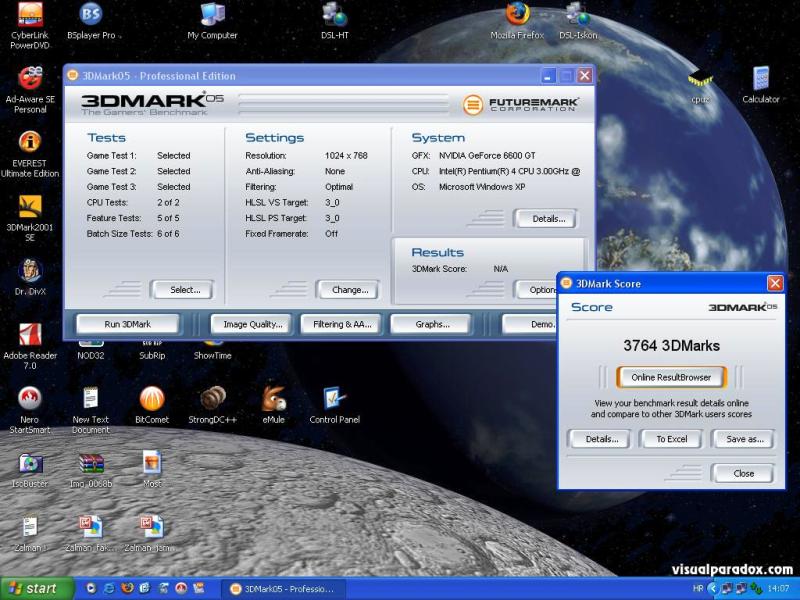Launch the eMule desktop icon
800x600 pixels.
(x=273, y=399)
